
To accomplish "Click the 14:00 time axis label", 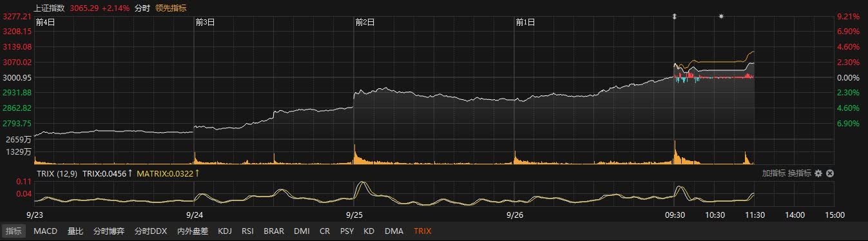I will pos(795,215).
